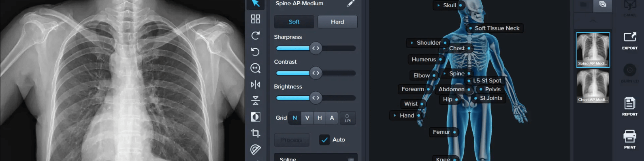Screen dimensions: 644x161
Task: Rotate the image clockwise
Action: (x=255, y=35)
